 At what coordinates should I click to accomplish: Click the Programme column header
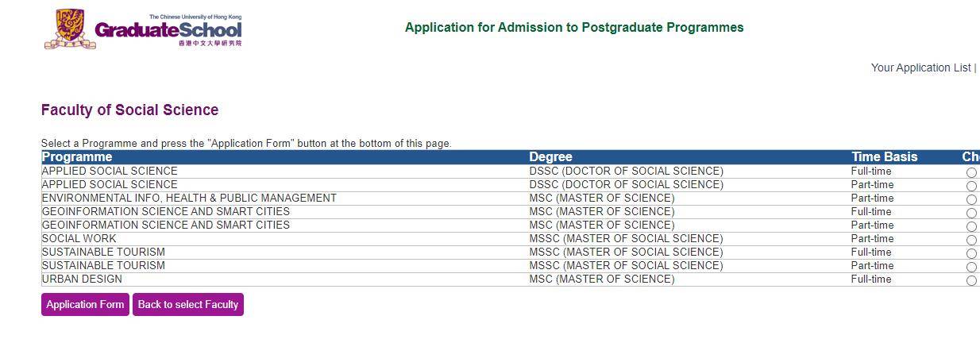tap(77, 156)
